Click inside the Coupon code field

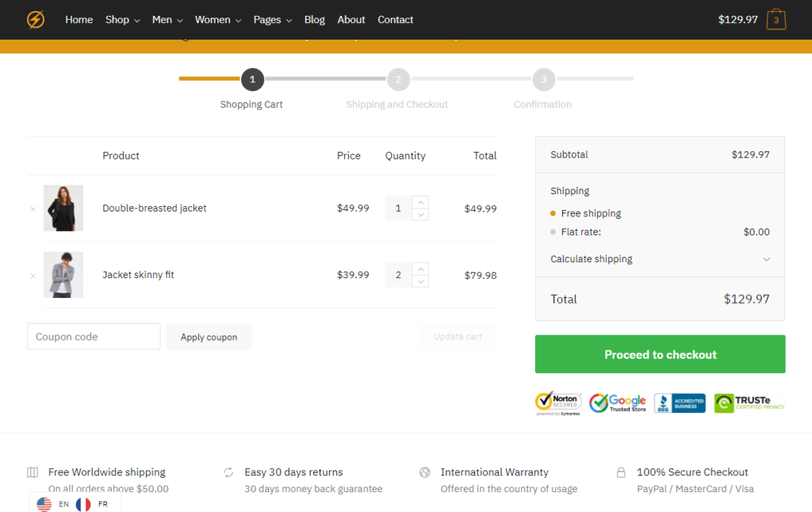point(93,336)
